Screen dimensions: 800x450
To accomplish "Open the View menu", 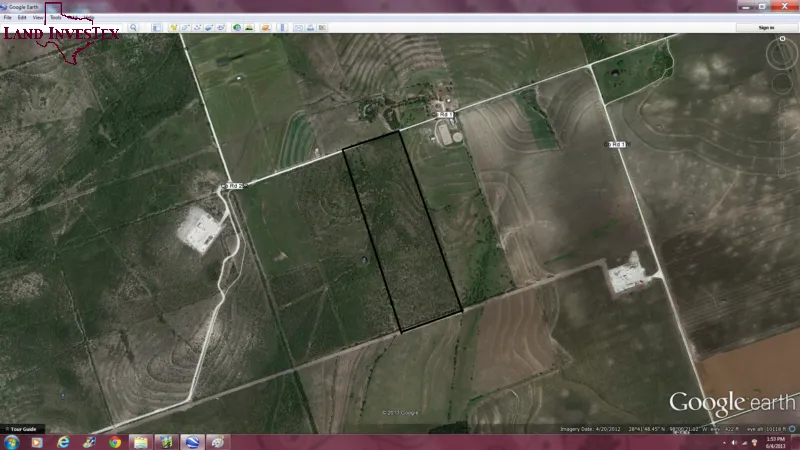I will click(37, 18).
